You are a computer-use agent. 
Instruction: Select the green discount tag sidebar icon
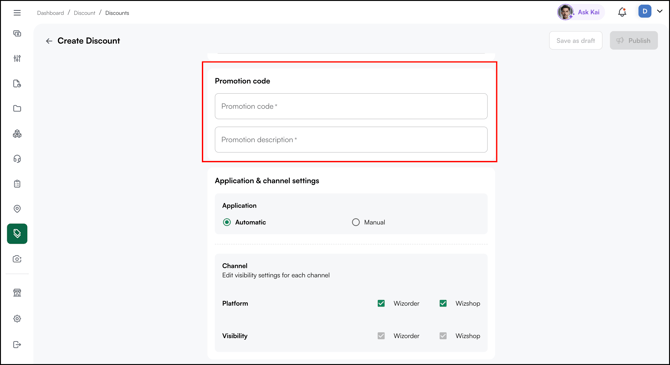click(x=17, y=234)
